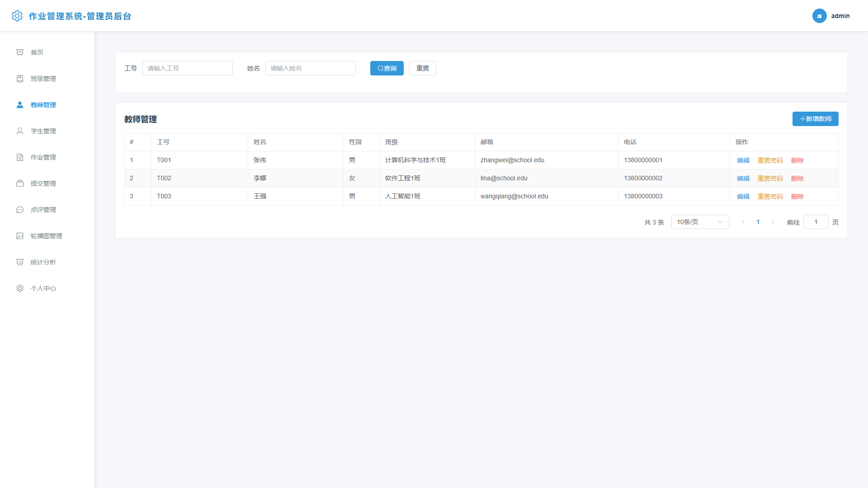Open 首页 via its sidebar icon
The height and width of the screenshot is (488, 868).
pyautogui.click(x=20, y=52)
